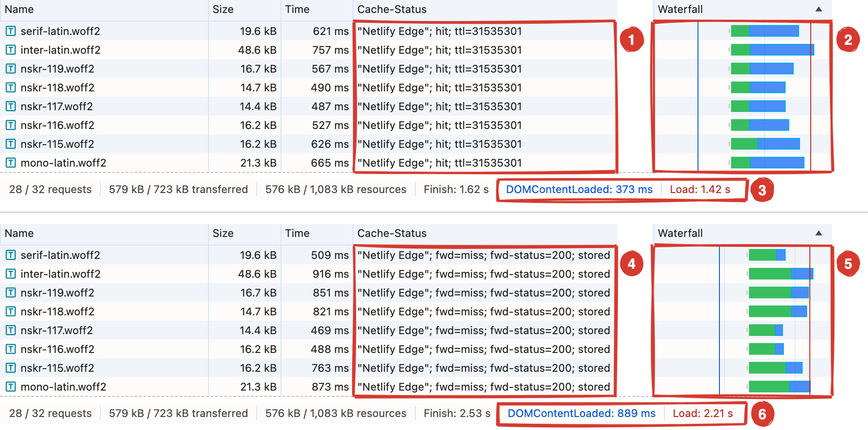The height and width of the screenshot is (430, 868).
Task: Click font icon of nskr-119.woff2 in top table
Action: point(11,69)
